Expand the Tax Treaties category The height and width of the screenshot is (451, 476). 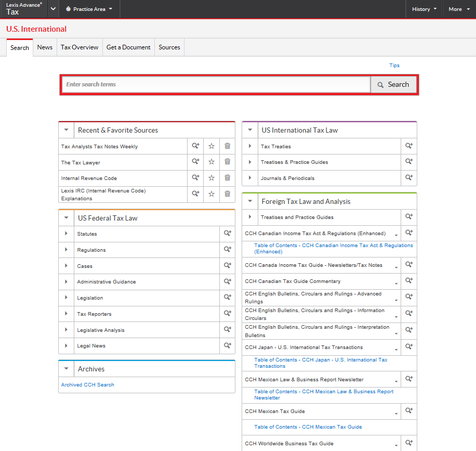(250, 146)
